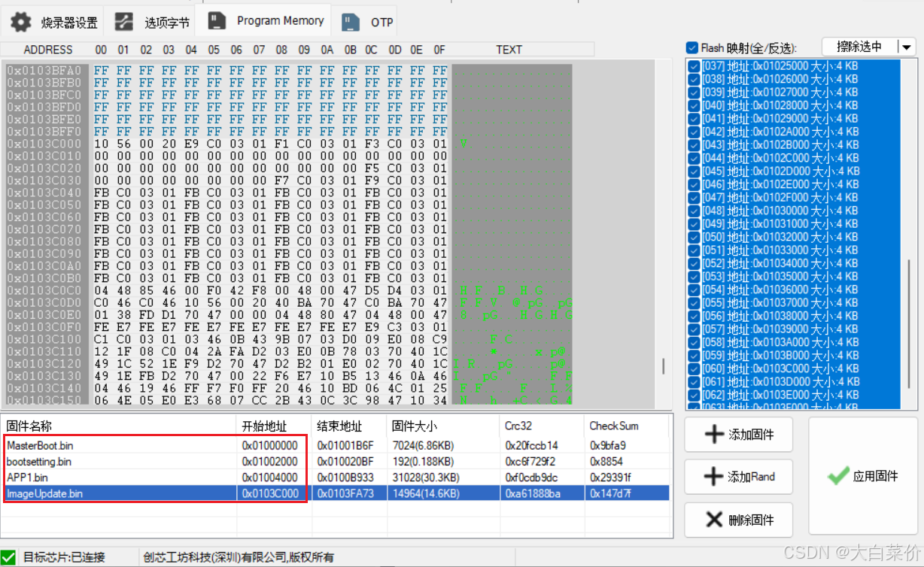
Task: Click hex address row 0x0103C000
Action: pyautogui.click(x=44, y=144)
